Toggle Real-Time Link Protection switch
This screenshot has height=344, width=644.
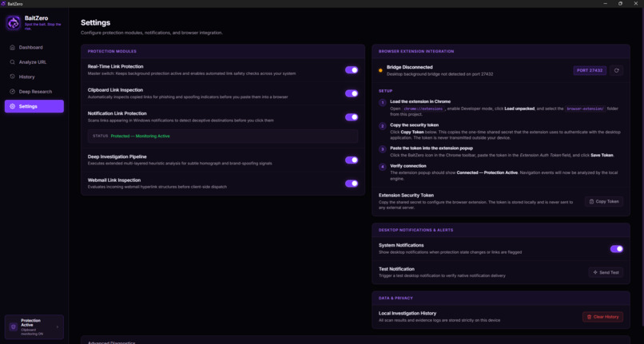click(352, 69)
